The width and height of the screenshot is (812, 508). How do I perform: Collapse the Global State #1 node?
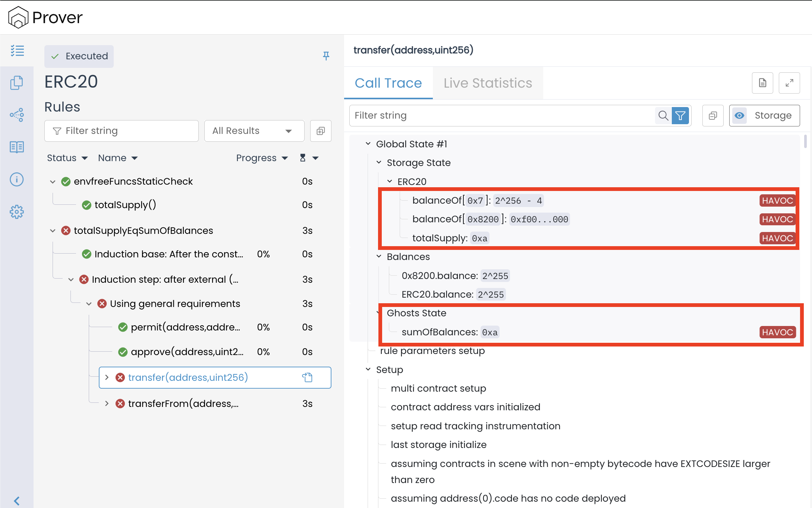(368, 144)
